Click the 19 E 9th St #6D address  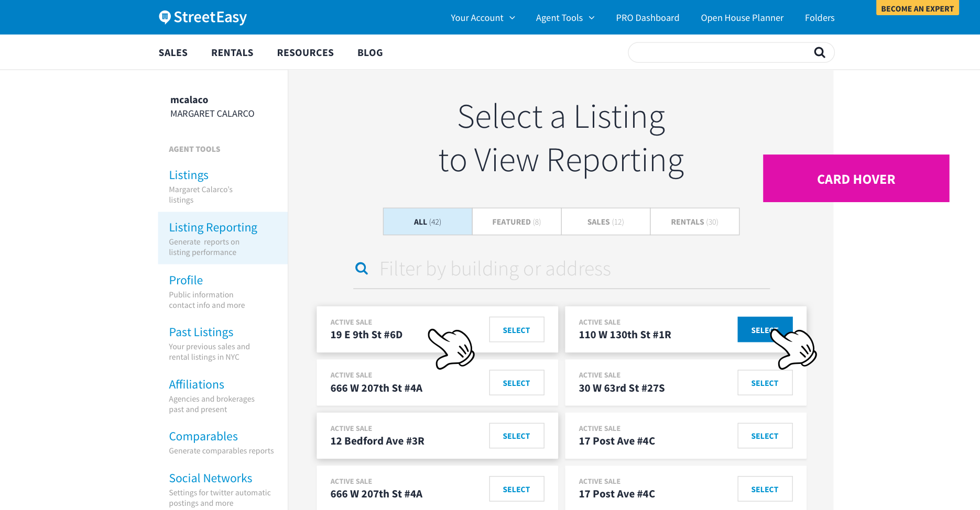tap(366, 335)
